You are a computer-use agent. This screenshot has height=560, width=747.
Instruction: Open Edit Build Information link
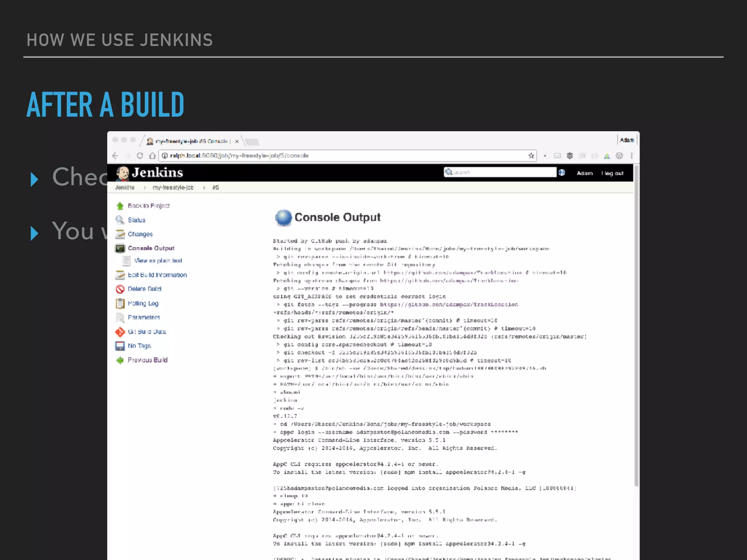coord(157,275)
